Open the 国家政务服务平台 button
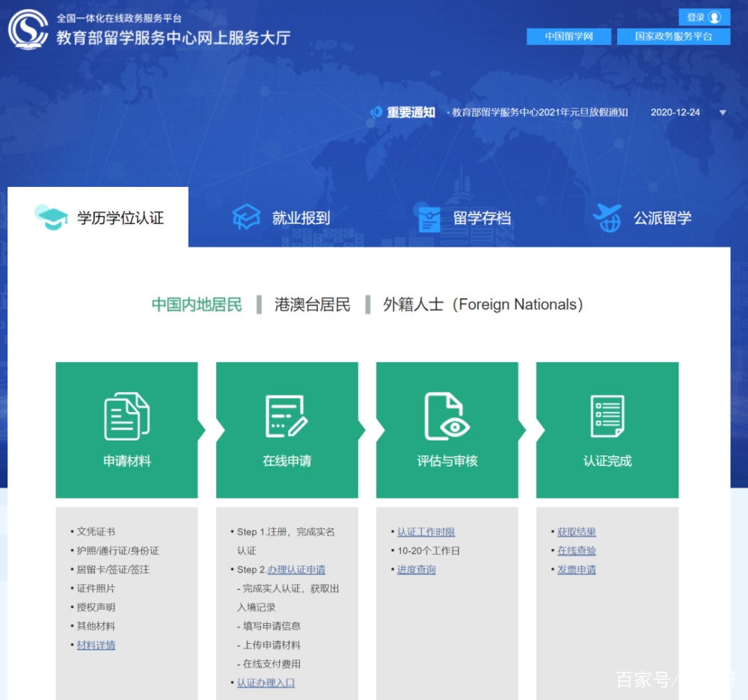Image resolution: width=748 pixels, height=700 pixels. [673, 37]
